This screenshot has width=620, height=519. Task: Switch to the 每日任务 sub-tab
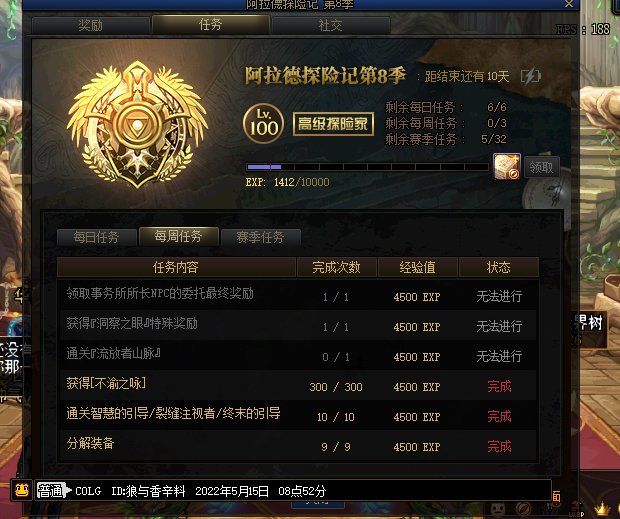(x=96, y=237)
